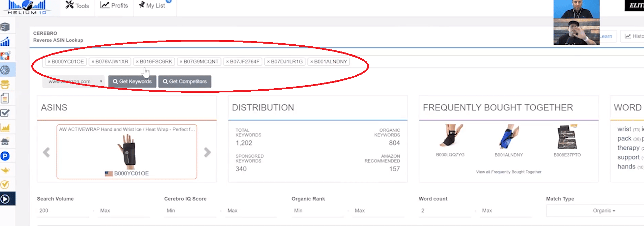Open product thumbnail B008E37PTO
Screen dimensions: 644x227
(x=567, y=137)
